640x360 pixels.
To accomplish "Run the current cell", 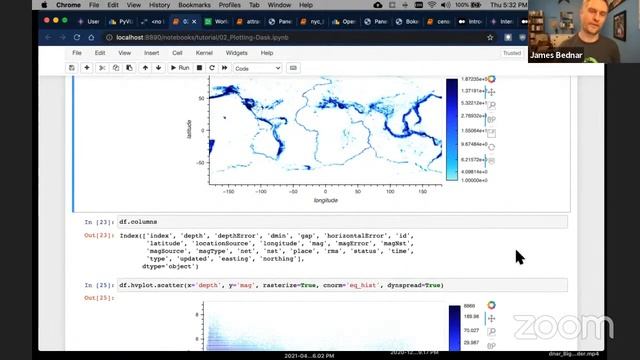I will point(180,68).
